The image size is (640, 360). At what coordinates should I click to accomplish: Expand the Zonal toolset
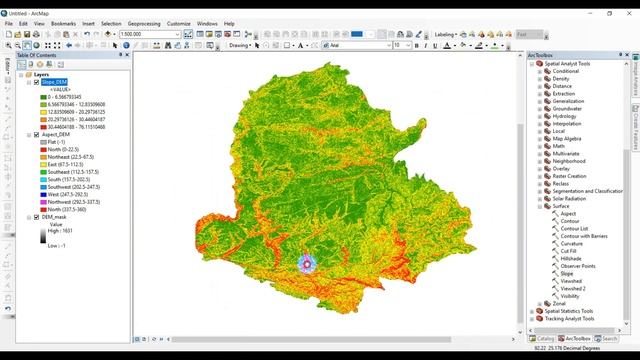tap(540, 304)
